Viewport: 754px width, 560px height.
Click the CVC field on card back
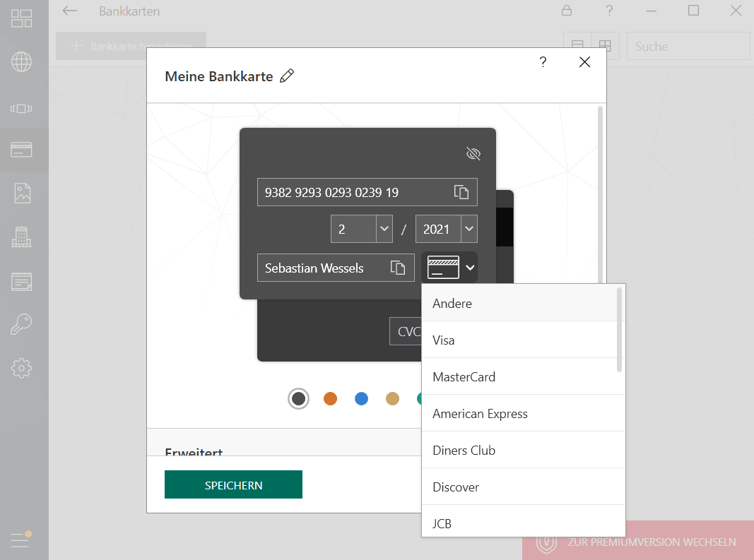pos(406,331)
